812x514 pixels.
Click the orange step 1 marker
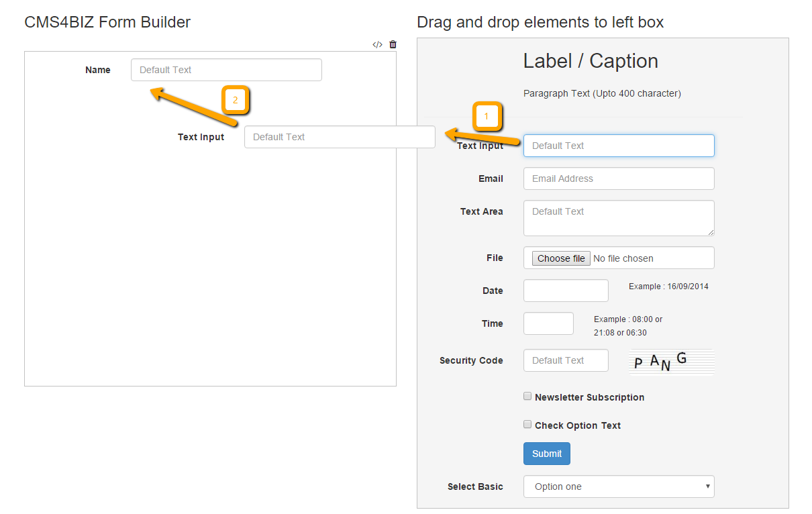pos(487,117)
